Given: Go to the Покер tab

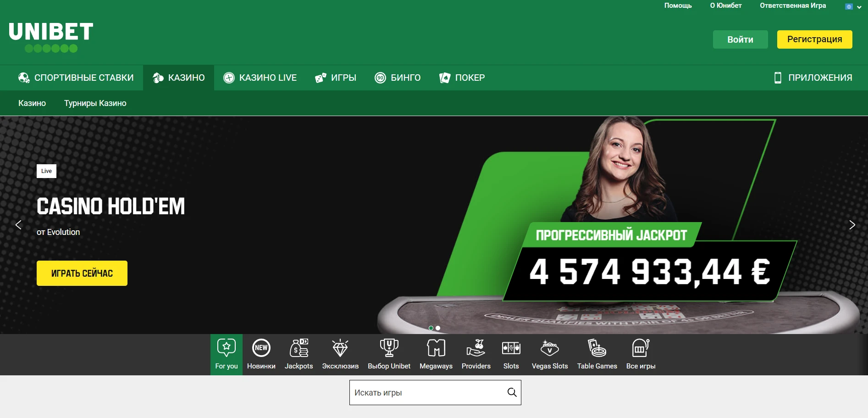Looking at the screenshot, I should 462,78.
